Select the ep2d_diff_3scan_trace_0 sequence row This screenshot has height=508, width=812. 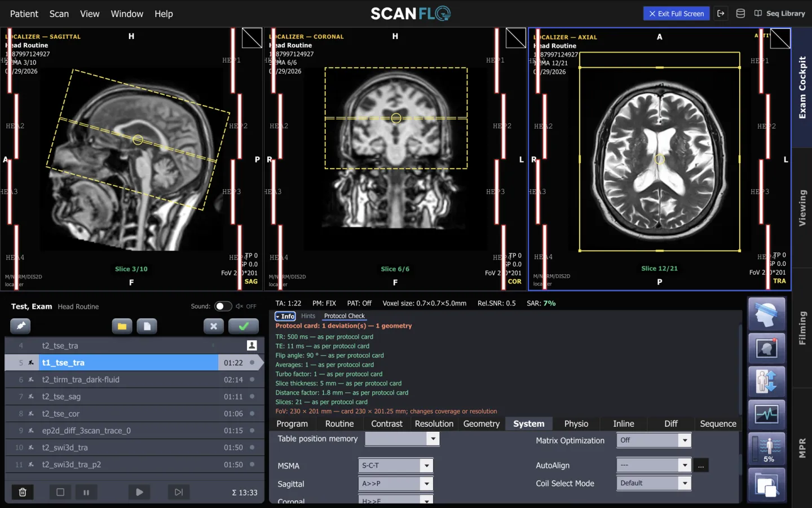tap(134, 431)
